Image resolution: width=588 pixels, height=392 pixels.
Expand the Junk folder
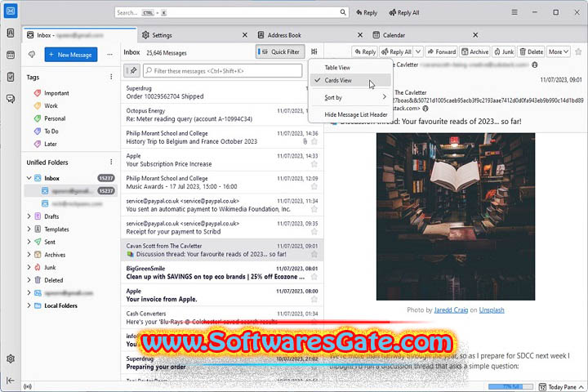pyautogui.click(x=29, y=267)
